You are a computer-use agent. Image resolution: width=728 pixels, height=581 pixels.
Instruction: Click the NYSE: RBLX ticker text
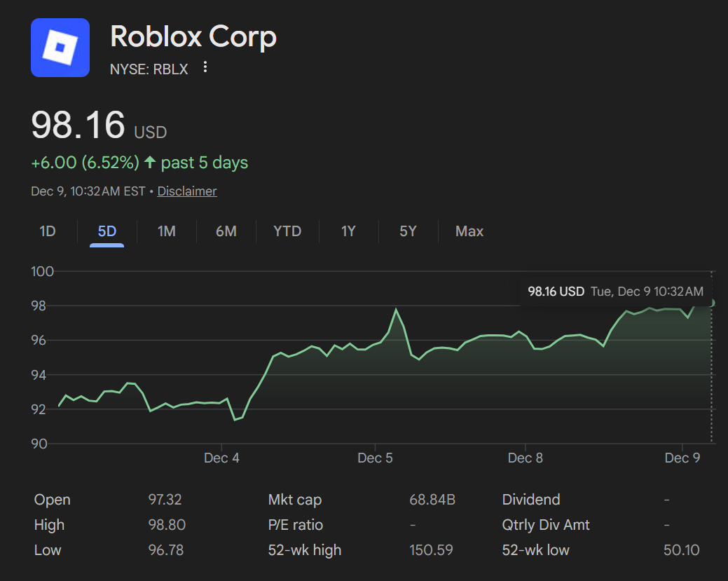149,69
